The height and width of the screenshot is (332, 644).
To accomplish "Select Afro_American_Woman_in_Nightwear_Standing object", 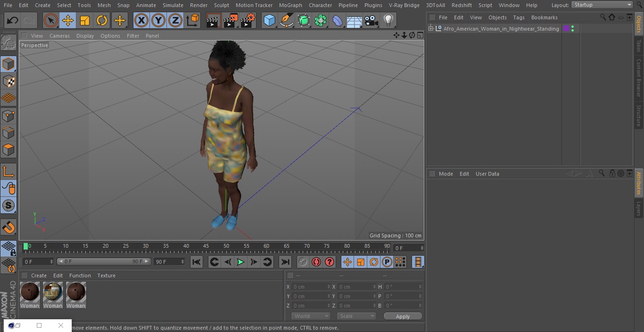I will [501, 29].
